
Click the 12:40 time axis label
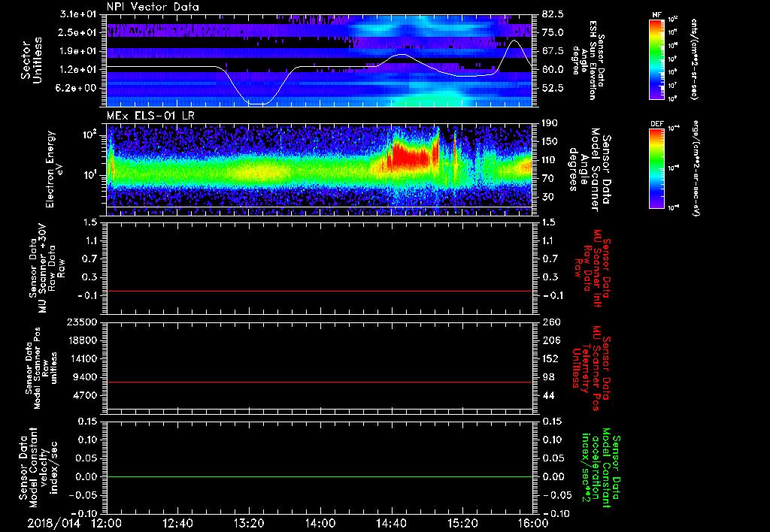(x=177, y=523)
